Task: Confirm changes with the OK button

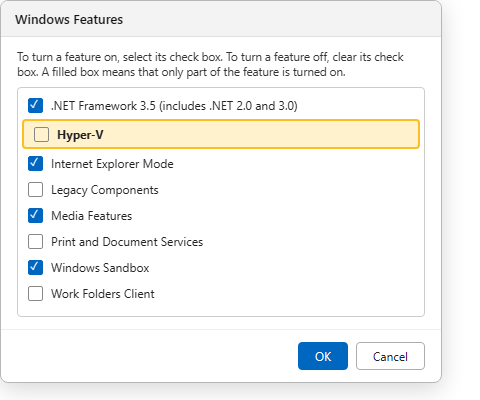Action: (323, 356)
